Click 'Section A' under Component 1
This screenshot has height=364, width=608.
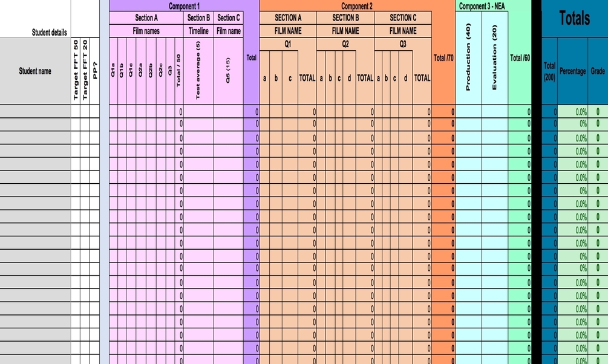pos(146,18)
